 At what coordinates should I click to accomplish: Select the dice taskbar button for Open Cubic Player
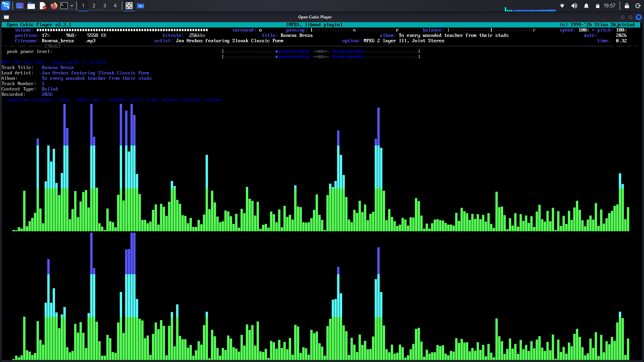click(129, 6)
